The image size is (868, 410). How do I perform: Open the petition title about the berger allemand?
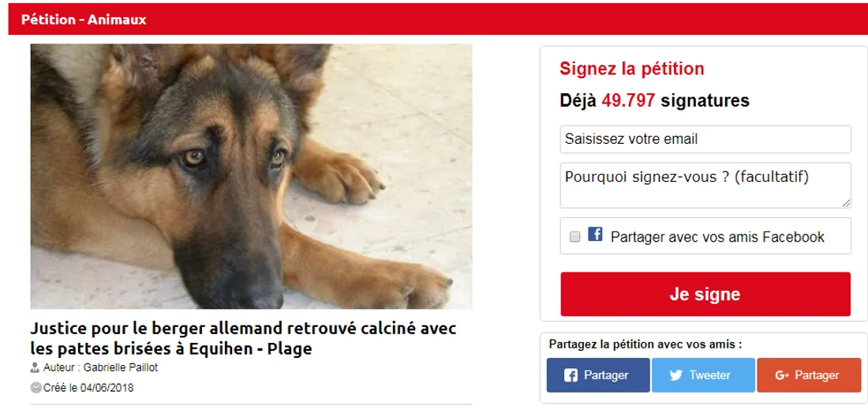244,339
